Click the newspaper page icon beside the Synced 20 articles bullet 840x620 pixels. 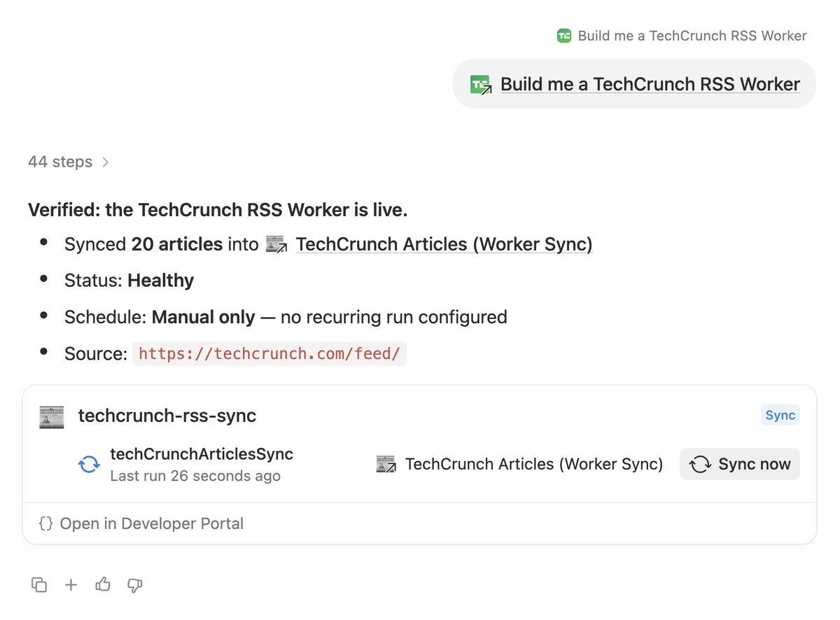pos(277,244)
